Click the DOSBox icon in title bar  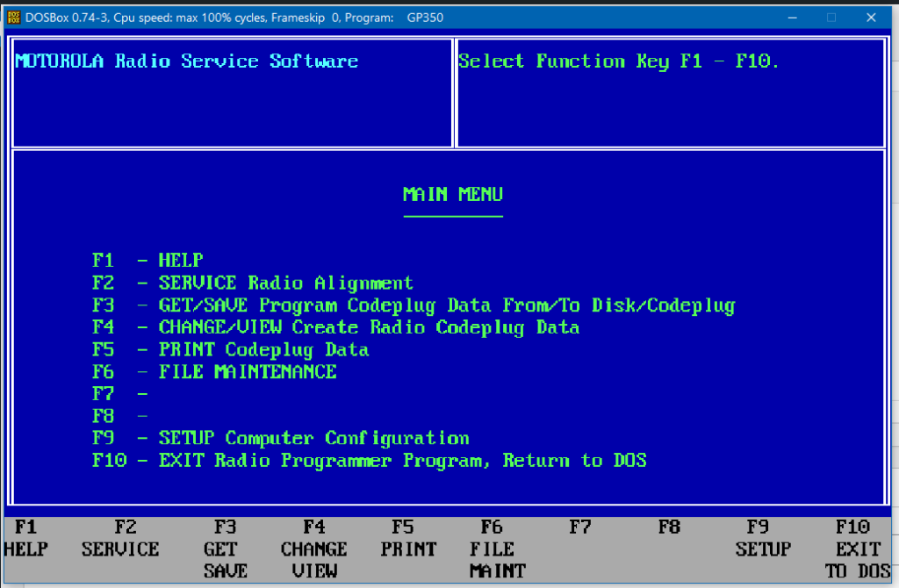coord(14,18)
